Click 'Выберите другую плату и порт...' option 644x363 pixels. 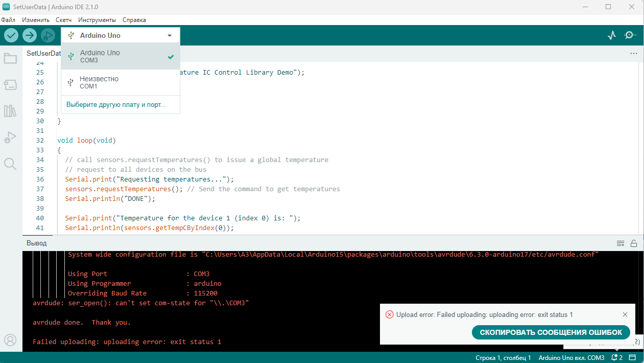point(116,104)
